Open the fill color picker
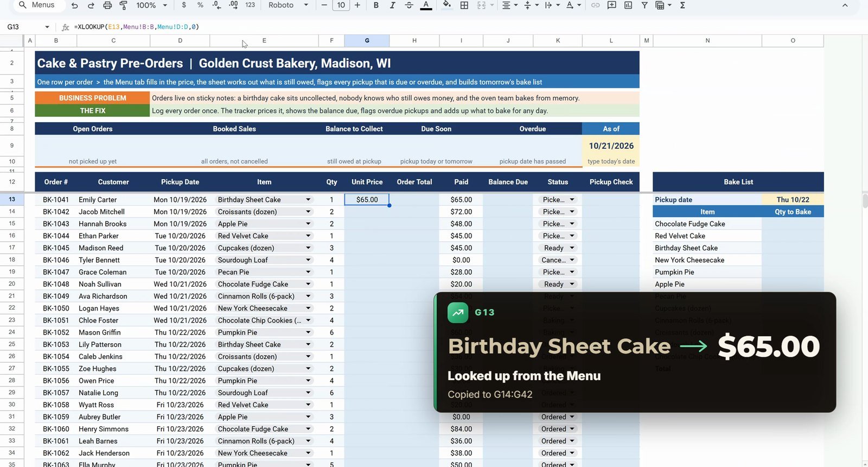This screenshot has height=467, width=868. pos(447,5)
